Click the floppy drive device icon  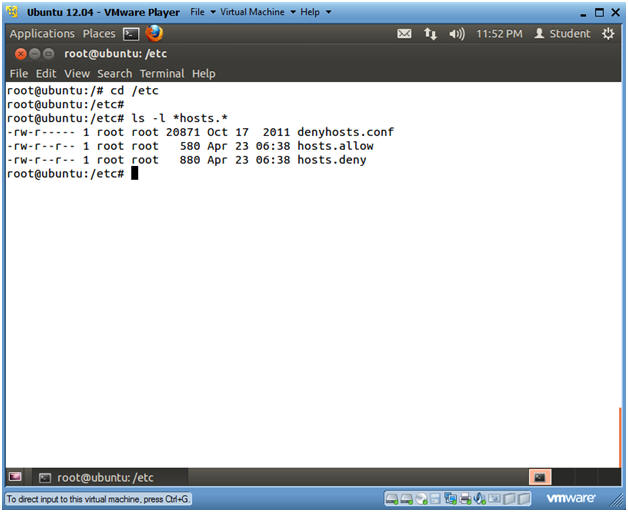click(x=435, y=499)
